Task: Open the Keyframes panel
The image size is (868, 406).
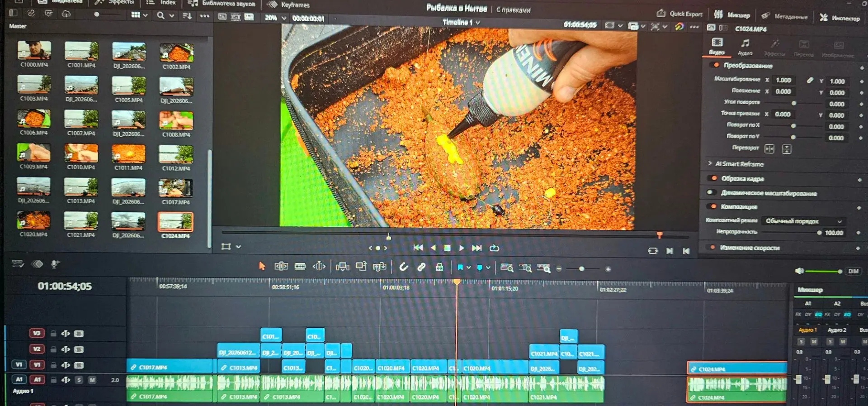Action: (288, 5)
